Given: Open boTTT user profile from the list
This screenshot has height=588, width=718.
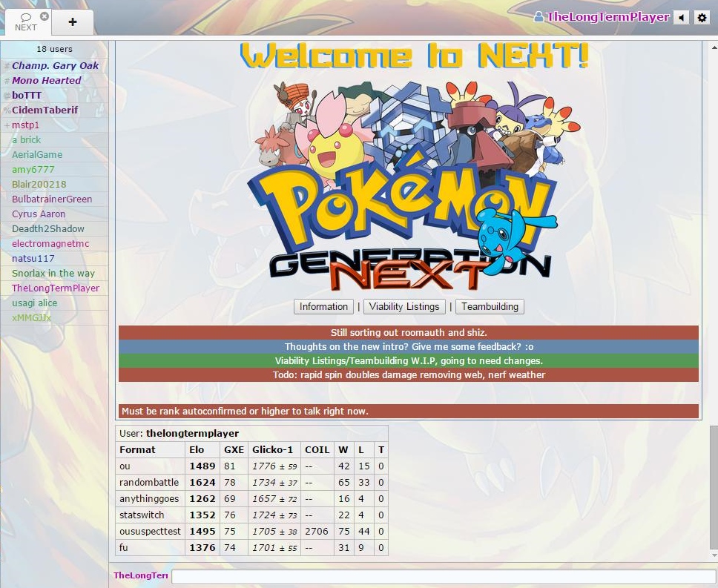Looking at the screenshot, I should [x=27, y=95].
